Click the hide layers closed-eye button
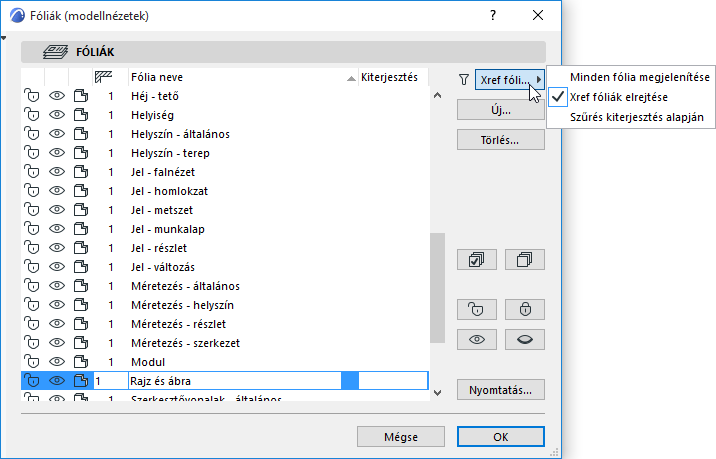This screenshot has width=716, height=459. (x=525, y=339)
